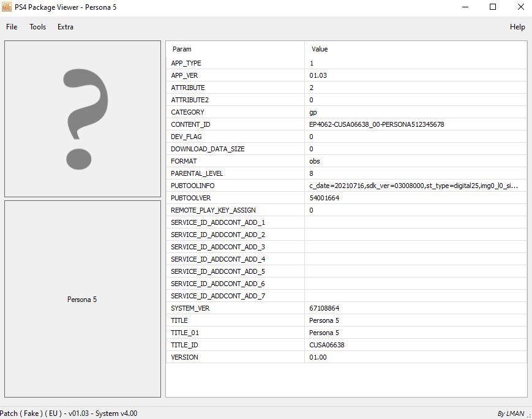Click the CATEGORY value gp
Viewport: 532px width, 419px height.
click(x=313, y=112)
